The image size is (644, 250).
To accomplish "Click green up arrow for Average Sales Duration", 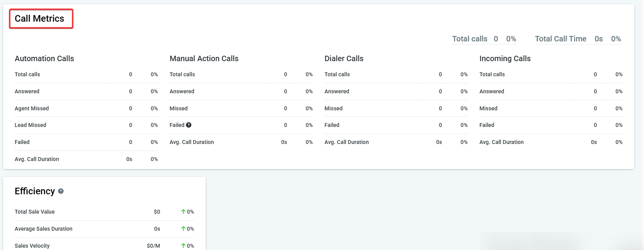I will pos(183,229).
